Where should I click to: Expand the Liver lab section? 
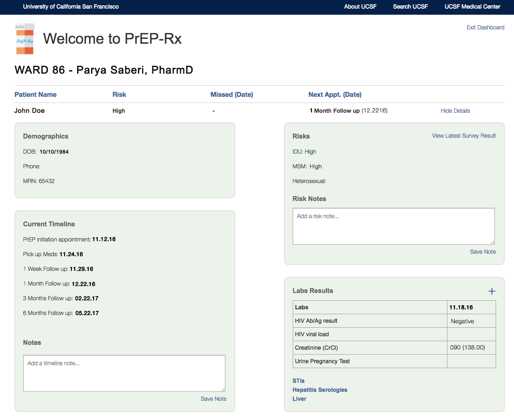(x=299, y=399)
